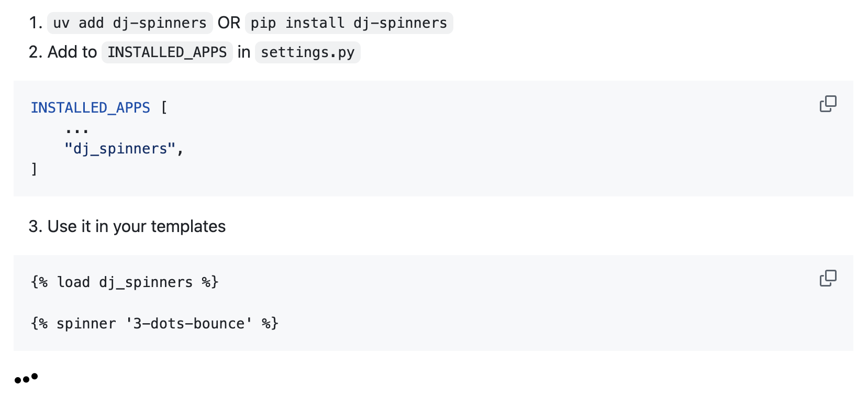Click the spinner '3-dots-bounce' template tag line
Screen dimensions: 868x418
pyautogui.click(x=154, y=323)
